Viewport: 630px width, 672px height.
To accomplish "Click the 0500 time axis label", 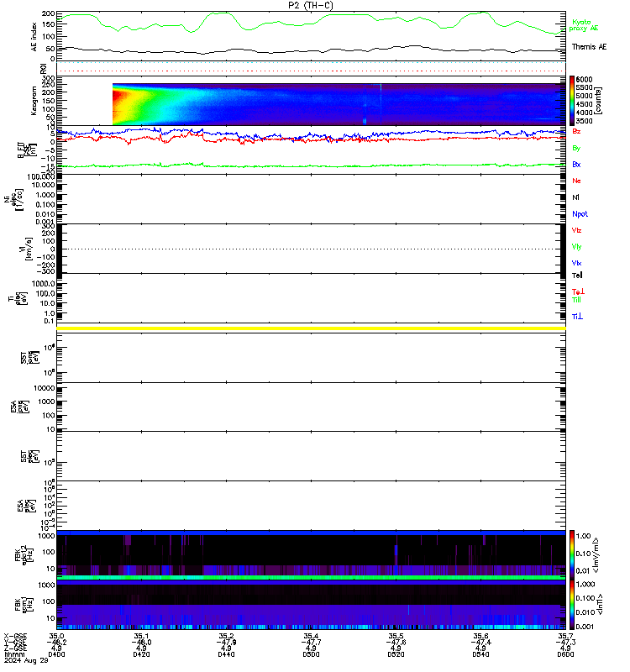I will pyautogui.click(x=311, y=654).
